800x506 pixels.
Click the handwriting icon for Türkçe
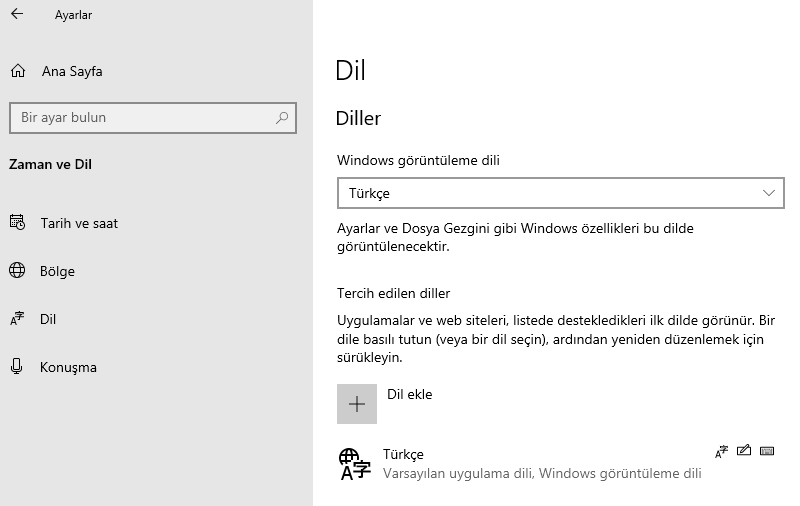[744, 450]
